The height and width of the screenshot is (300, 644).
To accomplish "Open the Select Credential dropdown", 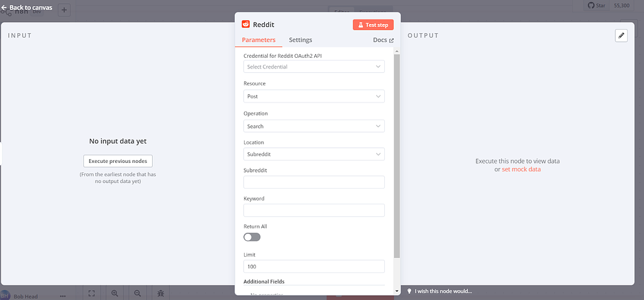I will coord(314,67).
